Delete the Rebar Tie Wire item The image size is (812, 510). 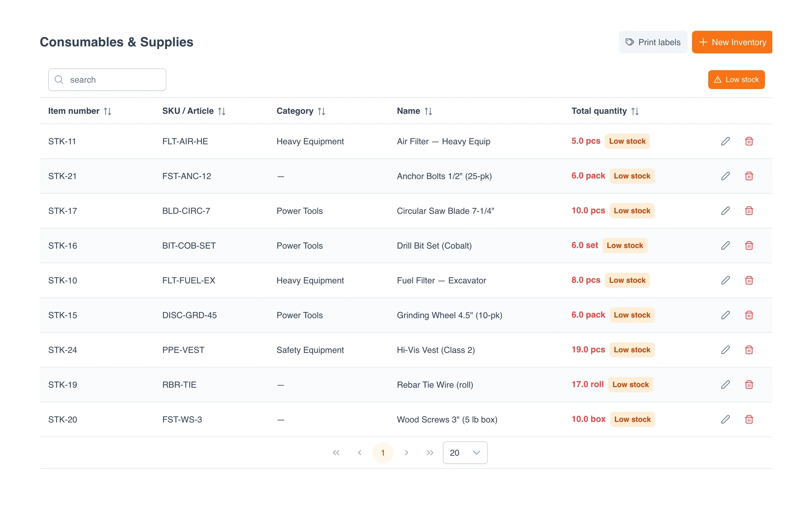(x=749, y=384)
